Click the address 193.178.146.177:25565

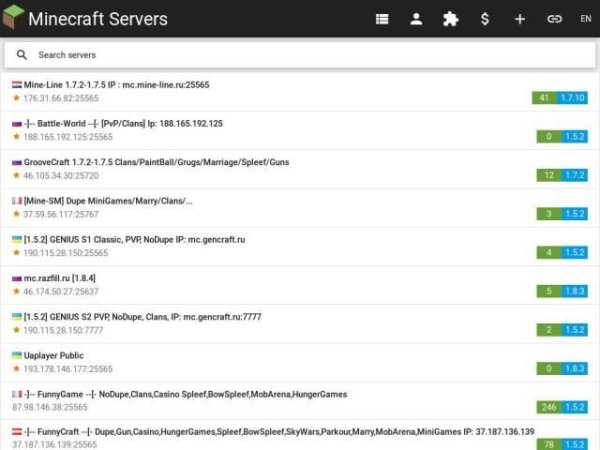(68, 369)
